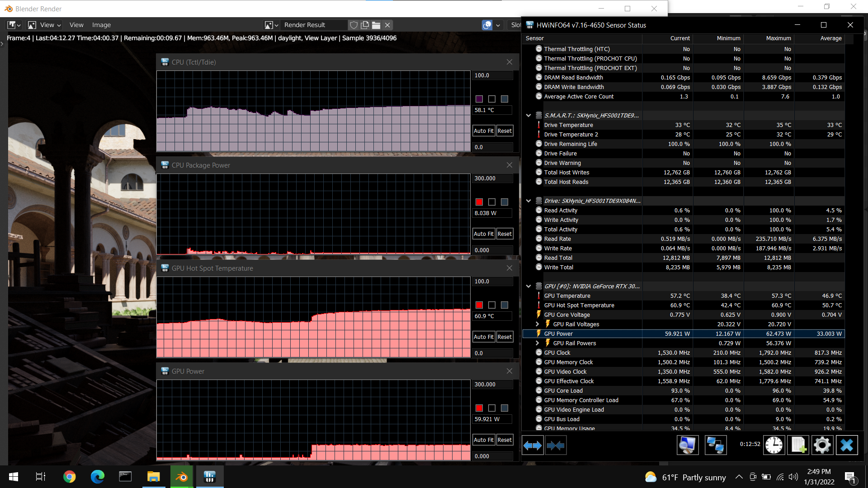The image size is (868, 488).
Task: Close the CPU (Tctl/Tdie) graph window
Action: [x=509, y=62]
